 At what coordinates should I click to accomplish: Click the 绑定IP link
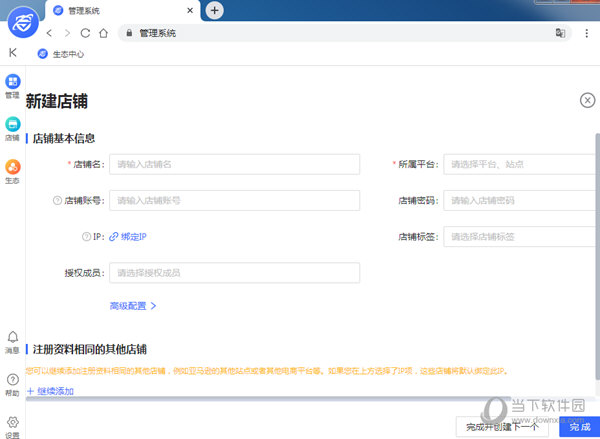coord(128,236)
